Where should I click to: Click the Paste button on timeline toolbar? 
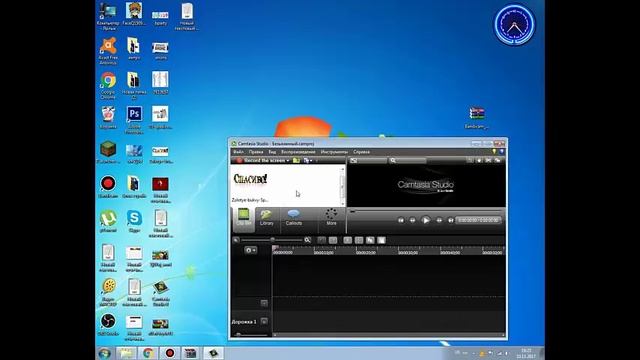pyautogui.click(x=381, y=240)
